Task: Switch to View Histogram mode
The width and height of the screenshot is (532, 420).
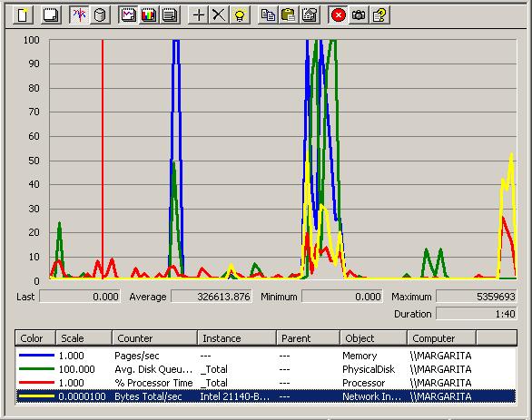Action: coord(149,15)
